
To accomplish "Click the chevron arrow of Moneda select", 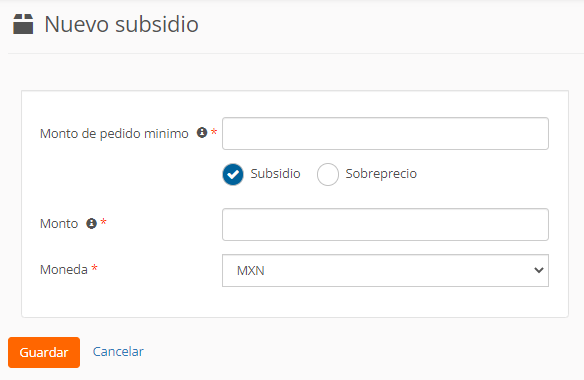I will [539, 270].
